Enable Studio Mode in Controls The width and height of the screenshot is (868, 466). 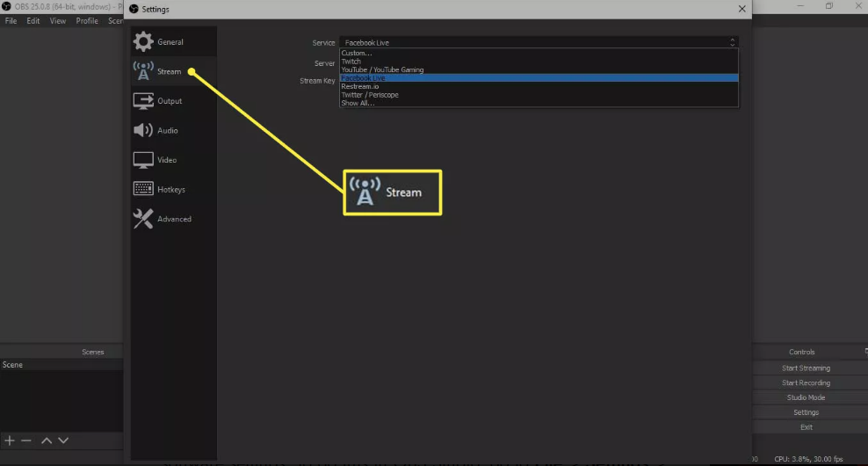tap(806, 397)
